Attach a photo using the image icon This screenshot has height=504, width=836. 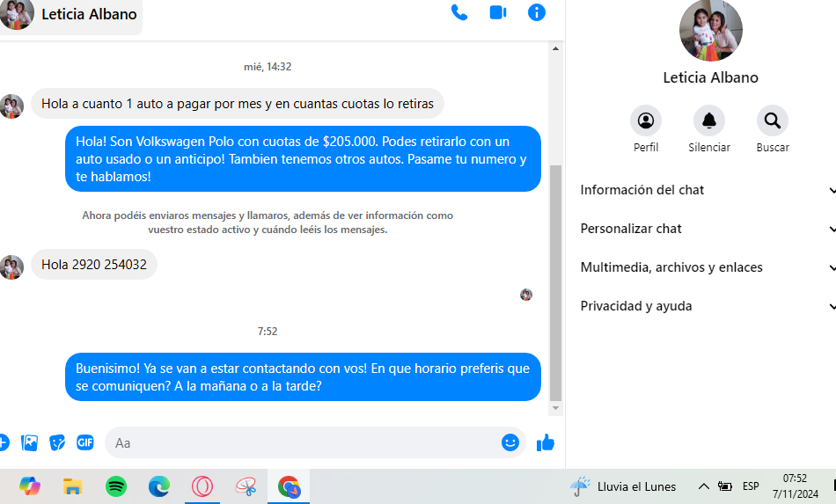30,442
